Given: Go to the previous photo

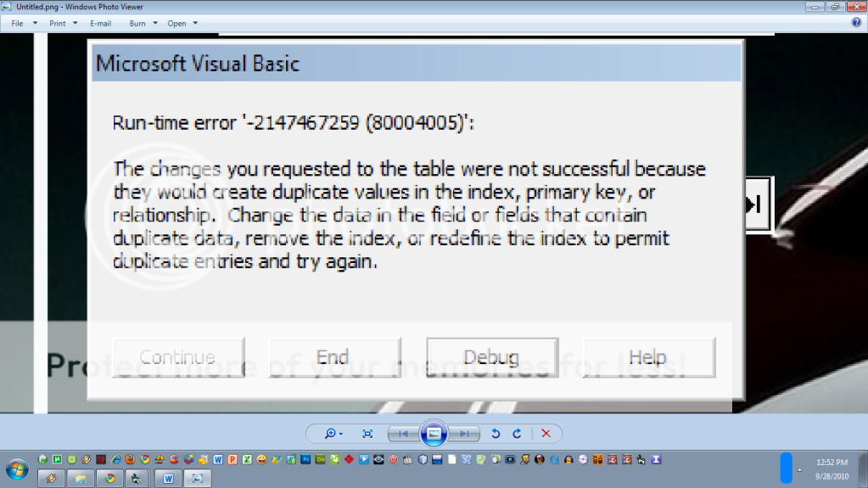Looking at the screenshot, I should click(404, 434).
